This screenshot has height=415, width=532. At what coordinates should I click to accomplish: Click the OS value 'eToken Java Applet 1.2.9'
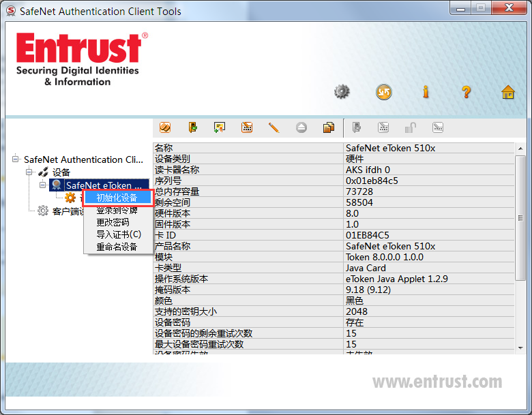(x=397, y=279)
